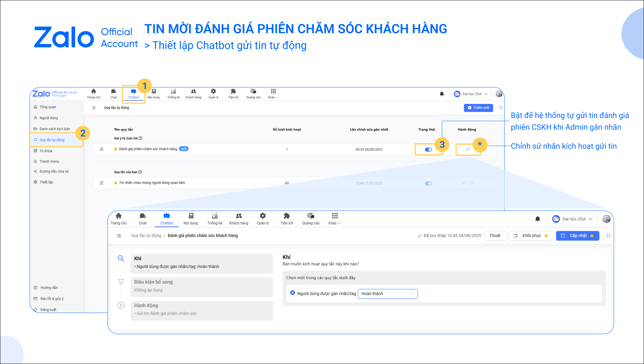
Task: Delete the Tin nhắn chào mừng rule
Action: coord(471,183)
